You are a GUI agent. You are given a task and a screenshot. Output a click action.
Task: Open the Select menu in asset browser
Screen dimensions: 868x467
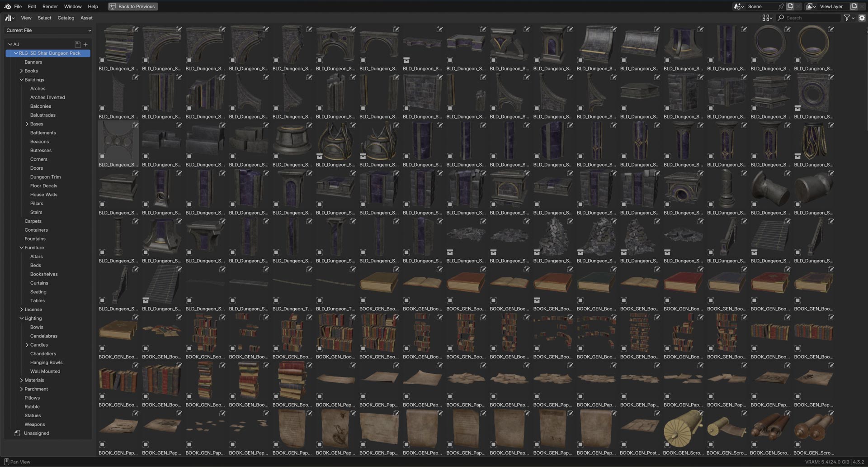point(44,18)
